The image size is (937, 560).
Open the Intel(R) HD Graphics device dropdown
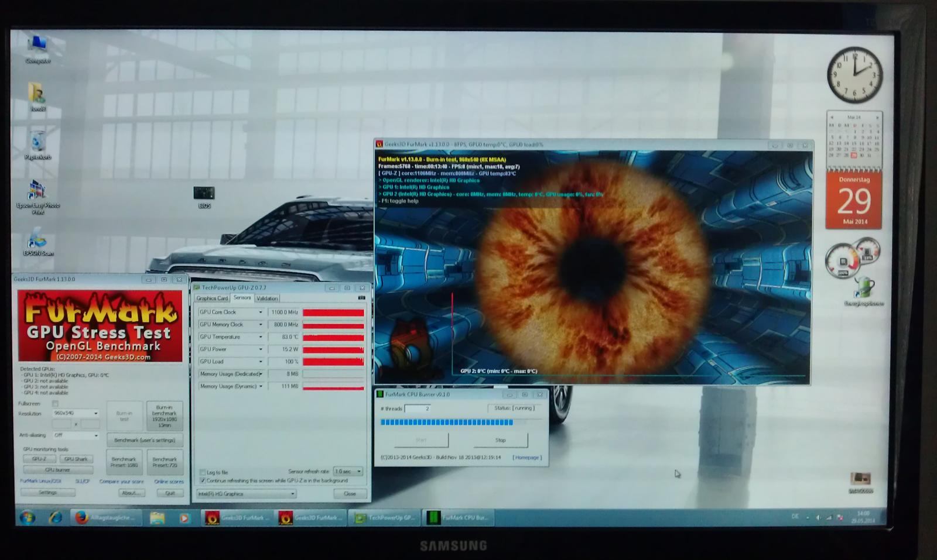[246, 494]
